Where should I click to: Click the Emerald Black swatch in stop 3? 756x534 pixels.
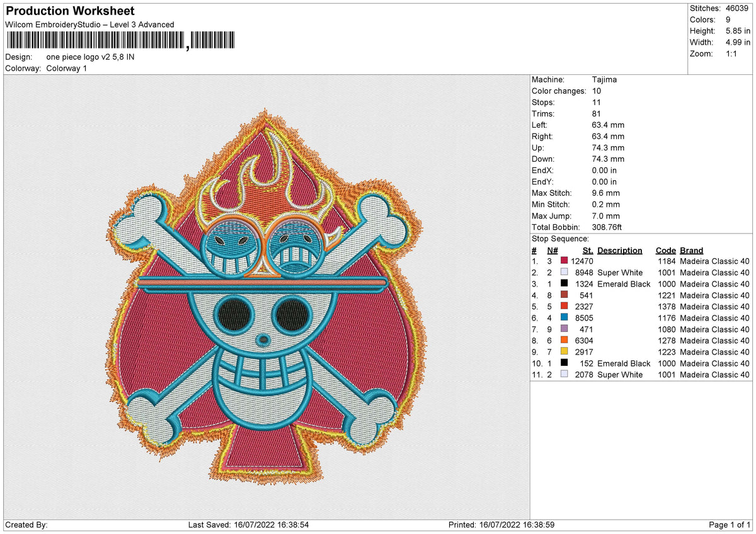564,283
